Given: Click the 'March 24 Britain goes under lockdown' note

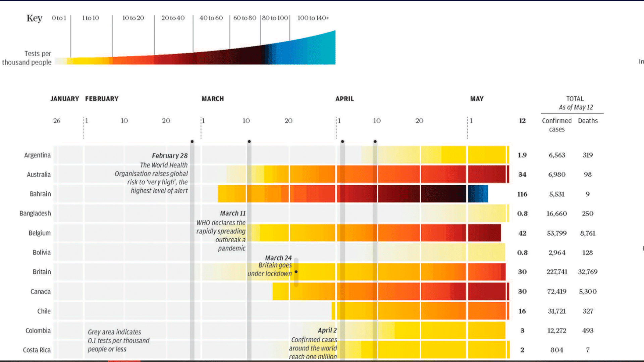Looking at the screenshot, I should click(x=270, y=266).
